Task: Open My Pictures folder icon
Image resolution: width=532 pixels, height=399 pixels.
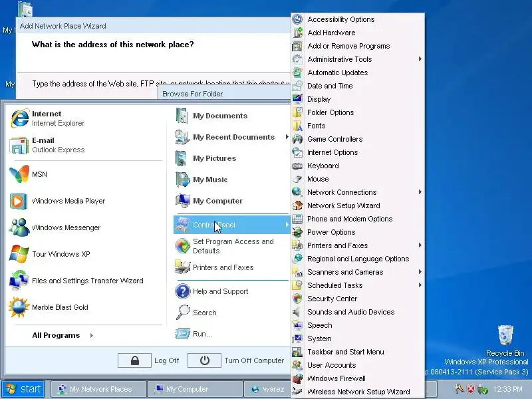Action: click(182, 158)
